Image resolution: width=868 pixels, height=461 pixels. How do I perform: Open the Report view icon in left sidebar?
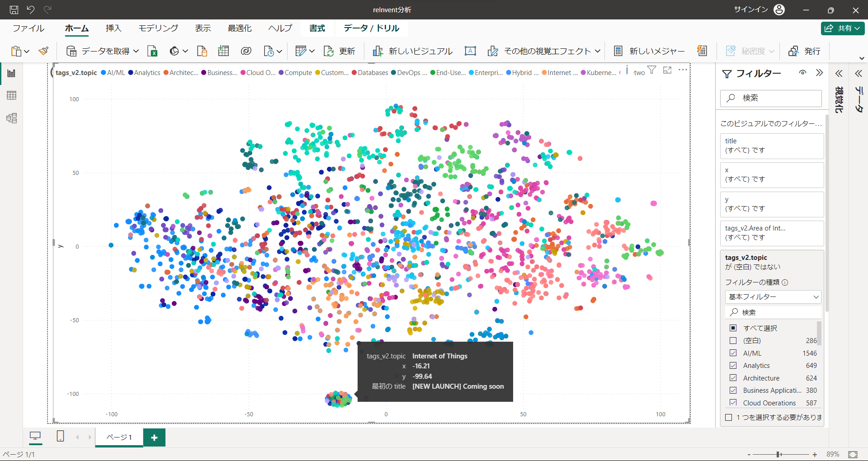click(x=12, y=73)
